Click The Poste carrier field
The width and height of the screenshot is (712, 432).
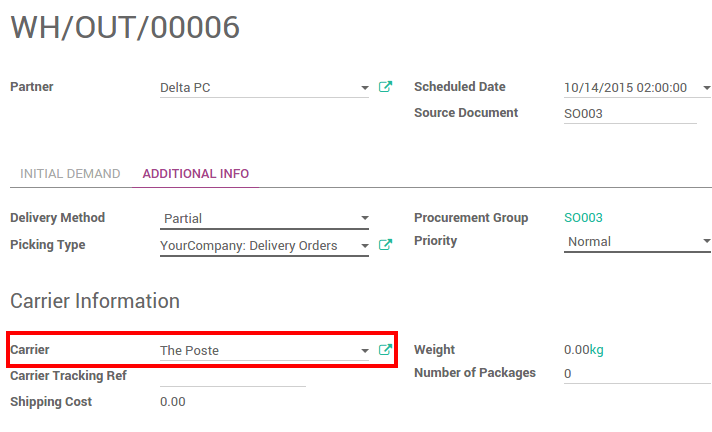259,351
